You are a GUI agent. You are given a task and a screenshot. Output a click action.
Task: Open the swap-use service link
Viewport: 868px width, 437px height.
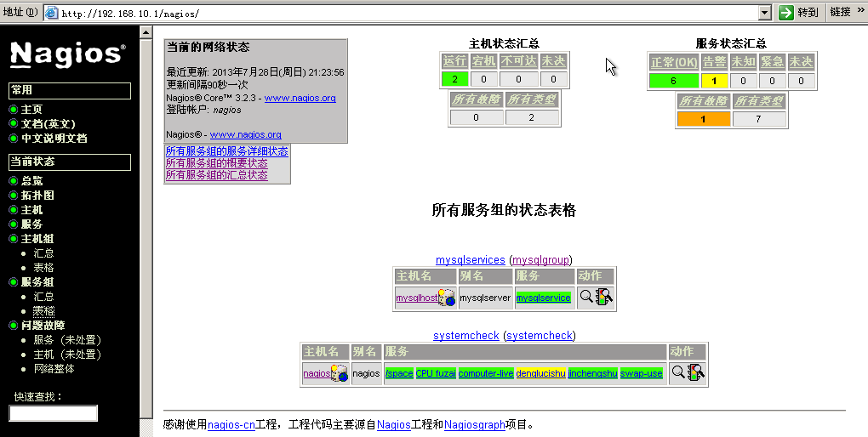(x=642, y=373)
